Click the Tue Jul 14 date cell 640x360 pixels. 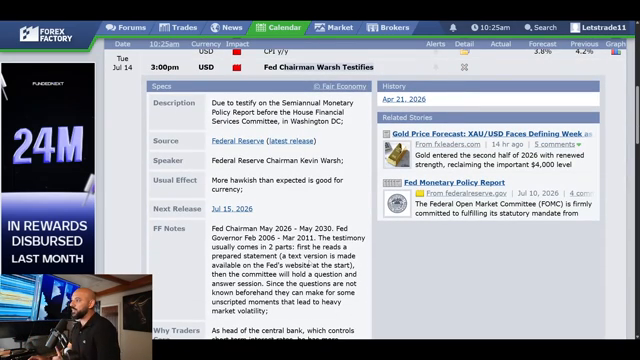click(122, 63)
